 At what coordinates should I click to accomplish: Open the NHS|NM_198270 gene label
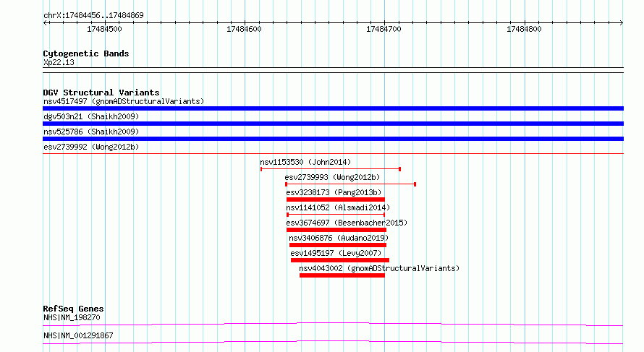tap(72, 317)
